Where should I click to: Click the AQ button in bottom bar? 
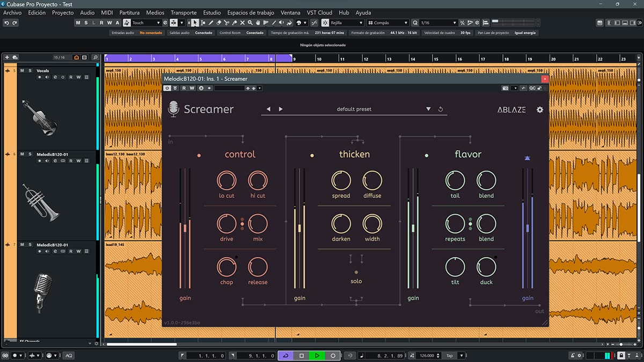click(x=69, y=356)
